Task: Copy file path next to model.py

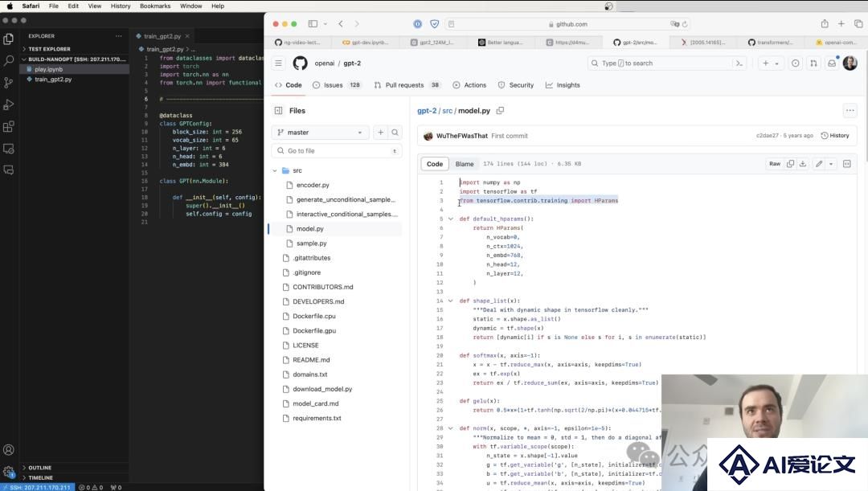Action: tap(500, 111)
